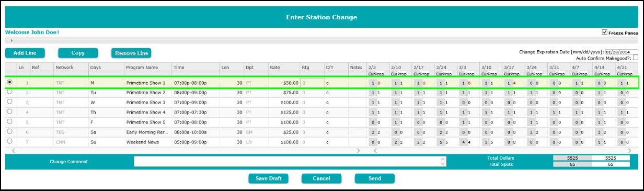Click the Total Dollars proposed value 5525
644x191 pixels.
[611, 158]
